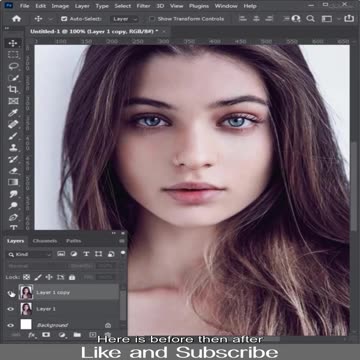Toggle the Auto-Select checkbox
Viewport: 360px width, 360px height.
point(64,19)
